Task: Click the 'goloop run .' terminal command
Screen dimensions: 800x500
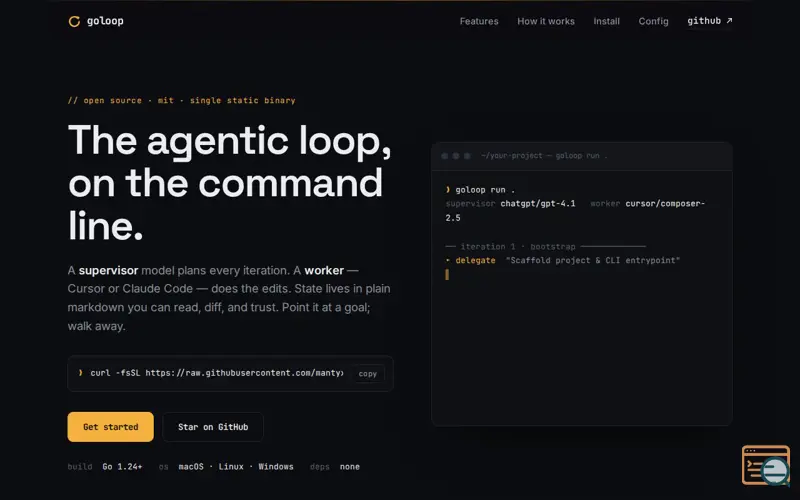Action: click(x=485, y=190)
